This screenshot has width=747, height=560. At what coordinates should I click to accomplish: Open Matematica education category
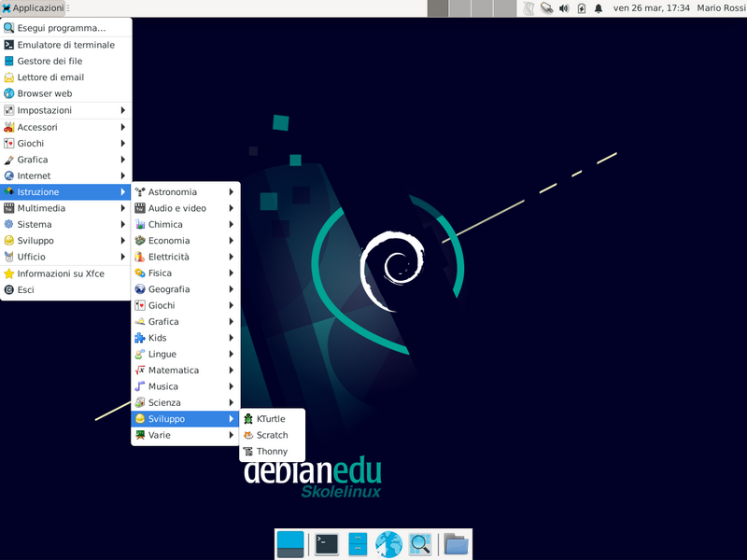point(185,370)
